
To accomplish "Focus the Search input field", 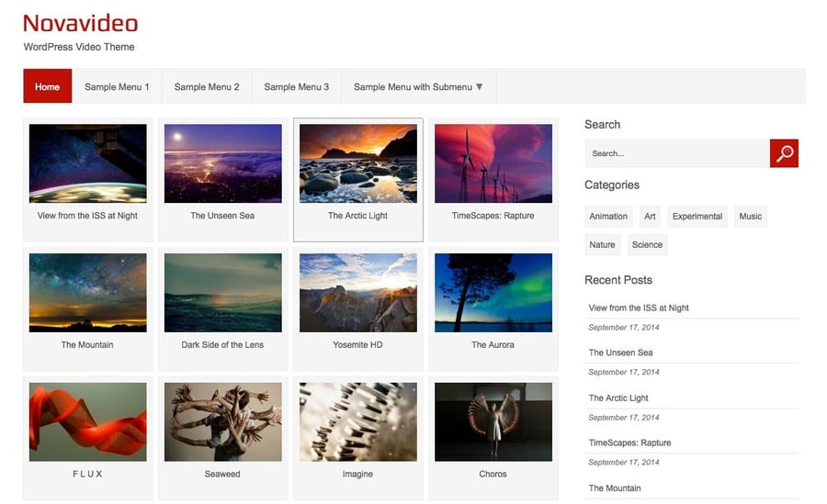I will click(677, 153).
